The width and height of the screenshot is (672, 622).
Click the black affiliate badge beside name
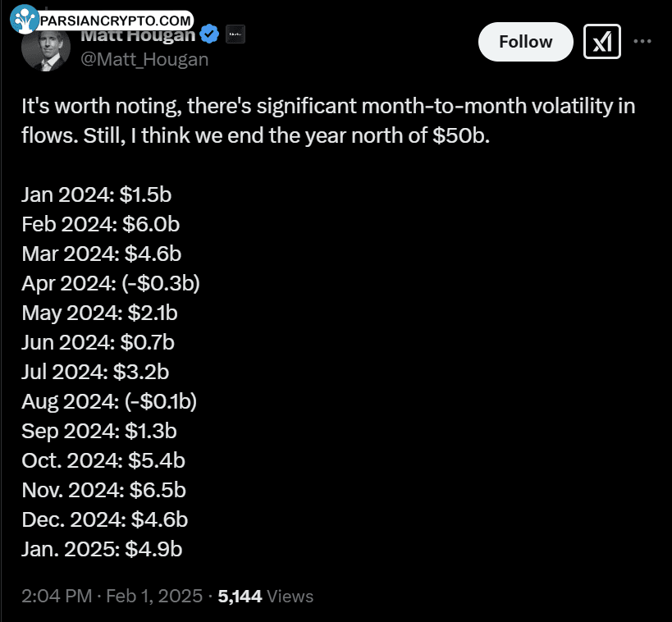235,34
